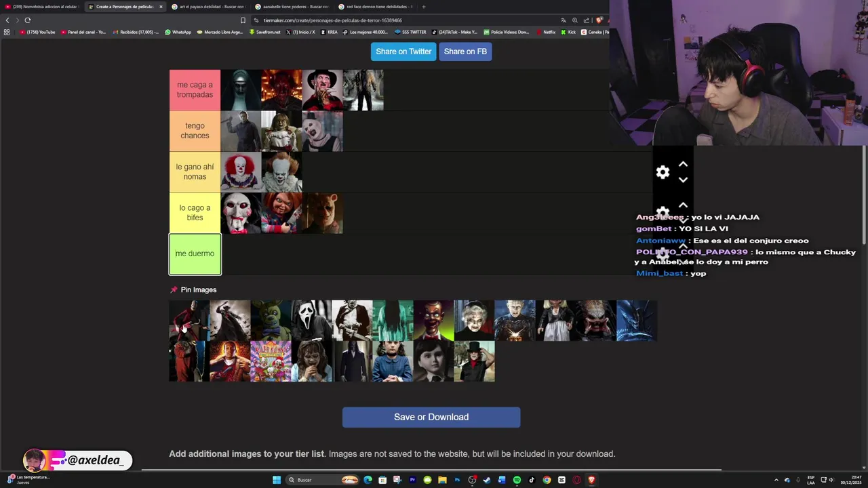Viewport: 868px width, 488px height.
Task: Select 'tengo chances' tier label
Action: (195, 131)
